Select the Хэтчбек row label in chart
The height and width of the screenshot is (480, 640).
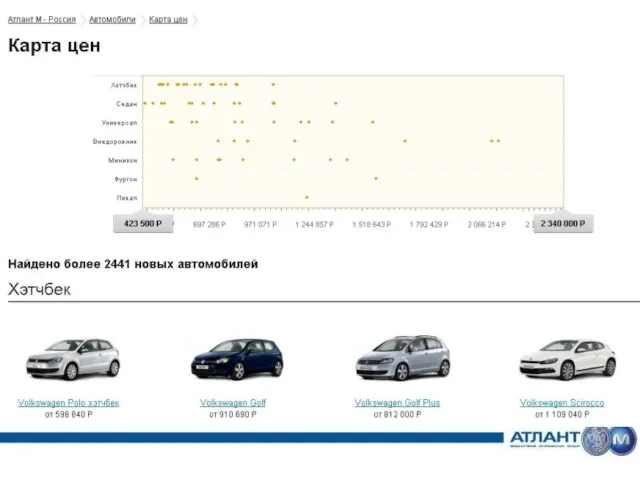pyautogui.click(x=123, y=85)
